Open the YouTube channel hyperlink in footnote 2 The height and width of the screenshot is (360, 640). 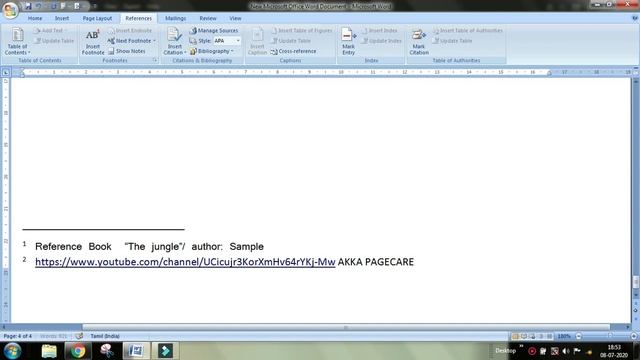[x=185, y=262]
